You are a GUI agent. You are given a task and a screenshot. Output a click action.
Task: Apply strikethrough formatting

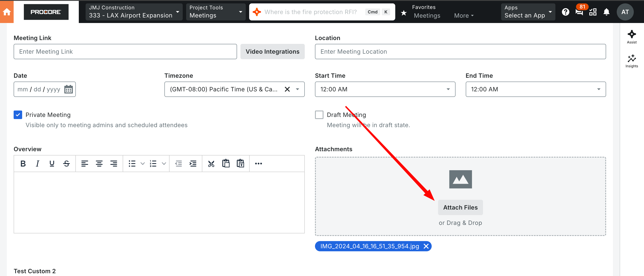click(66, 164)
